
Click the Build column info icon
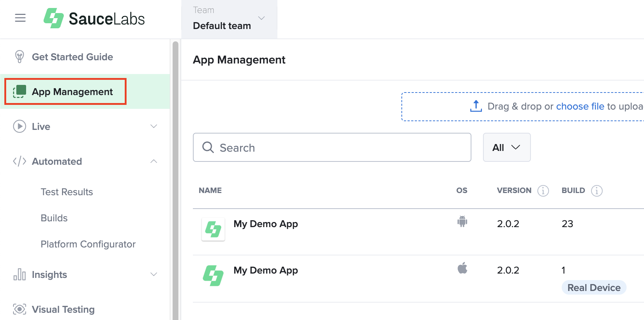pos(596,191)
